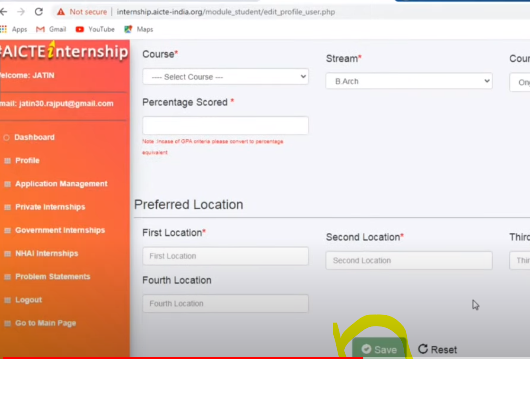Viewport: 530px width, 406px height.
Task: Open Dashboard in the sidebar
Action: click(34, 137)
